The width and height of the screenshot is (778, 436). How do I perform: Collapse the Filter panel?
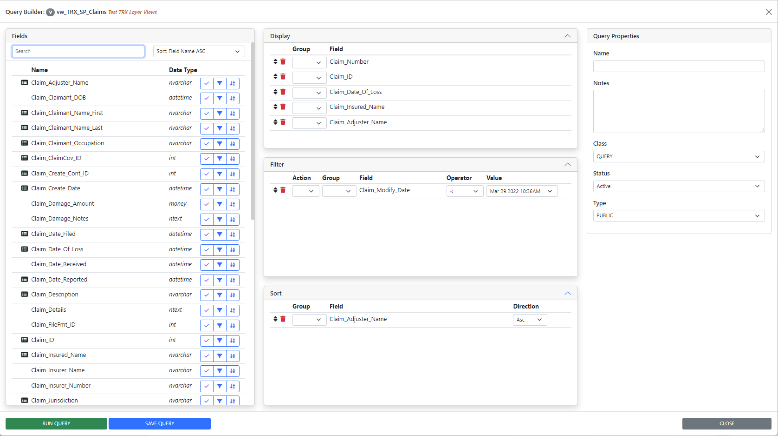pyautogui.click(x=568, y=164)
